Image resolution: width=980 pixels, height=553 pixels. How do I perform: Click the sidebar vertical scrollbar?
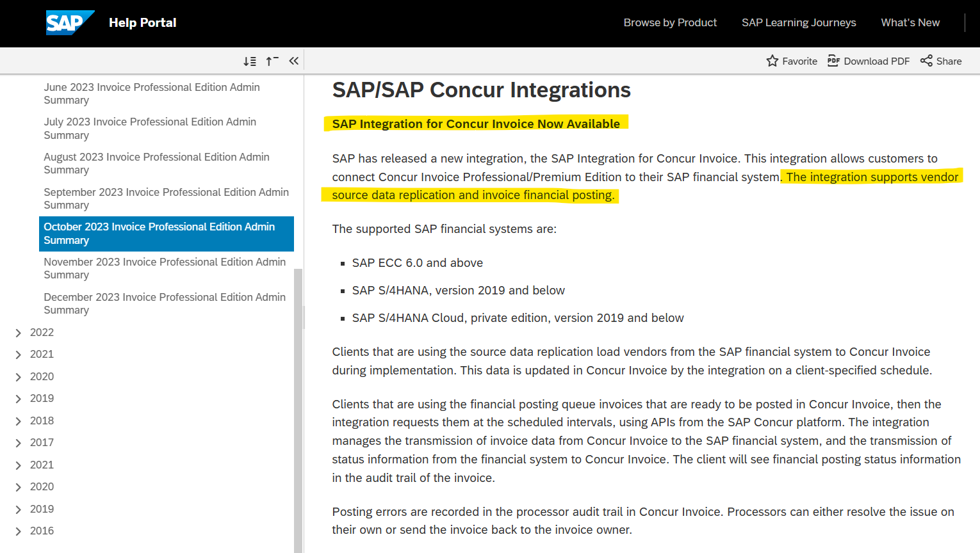[298, 410]
